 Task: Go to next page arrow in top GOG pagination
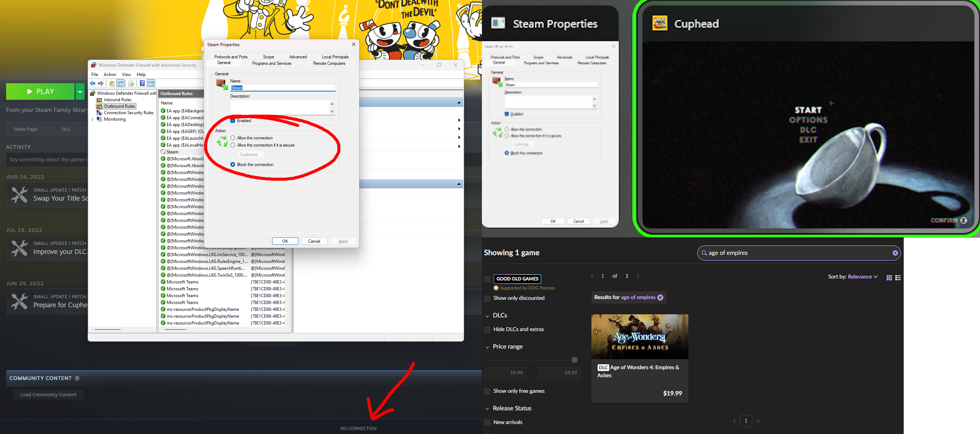638,276
